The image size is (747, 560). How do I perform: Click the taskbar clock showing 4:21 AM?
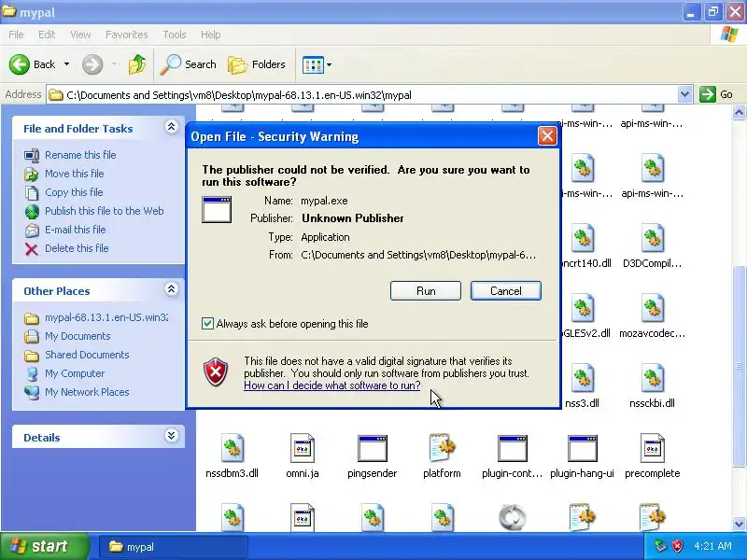coord(712,546)
